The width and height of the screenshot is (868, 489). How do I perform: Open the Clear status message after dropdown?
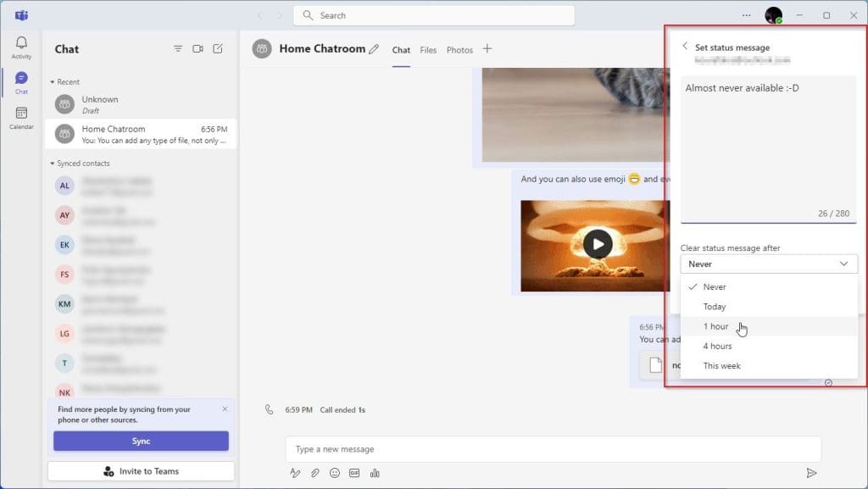coord(768,264)
